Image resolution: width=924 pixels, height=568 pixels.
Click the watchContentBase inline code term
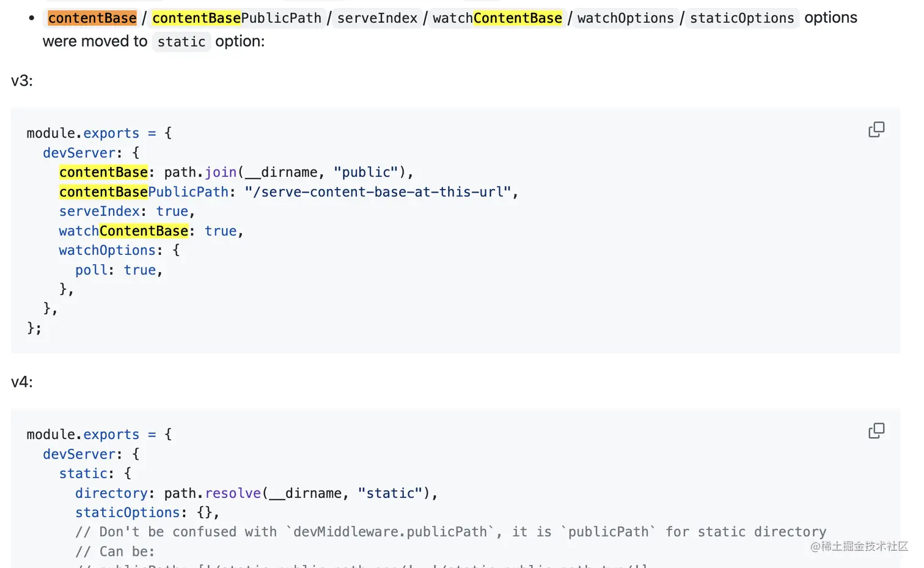[497, 18]
